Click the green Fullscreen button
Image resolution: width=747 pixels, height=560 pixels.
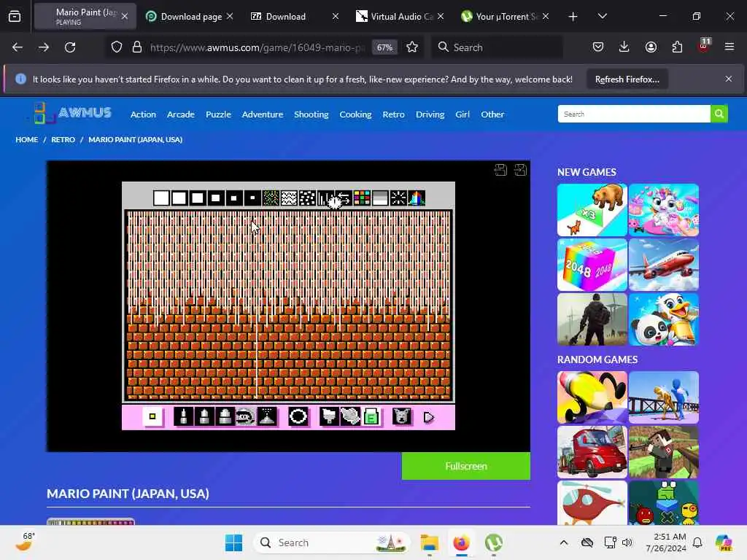(466, 466)
